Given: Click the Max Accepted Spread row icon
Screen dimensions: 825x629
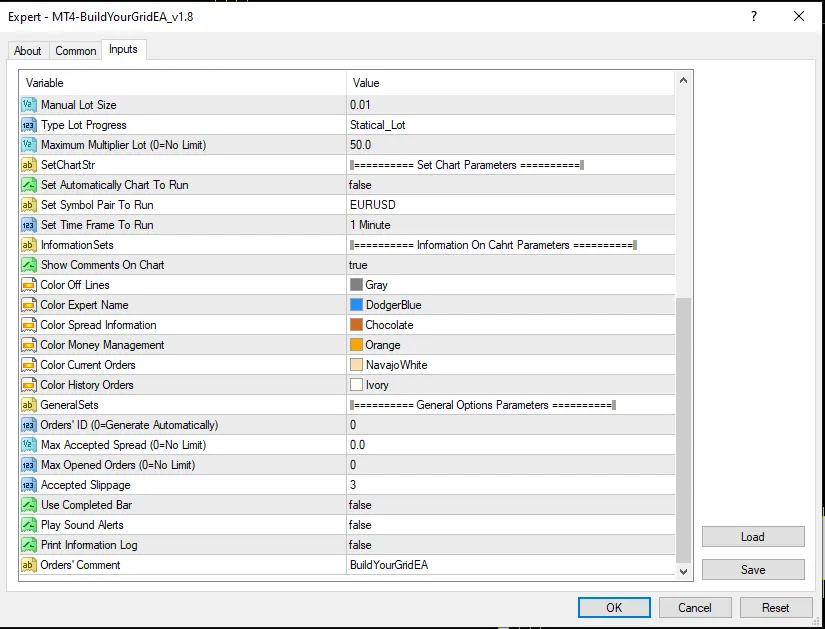Looking at the screenshot, I should (x=28, y=445).
